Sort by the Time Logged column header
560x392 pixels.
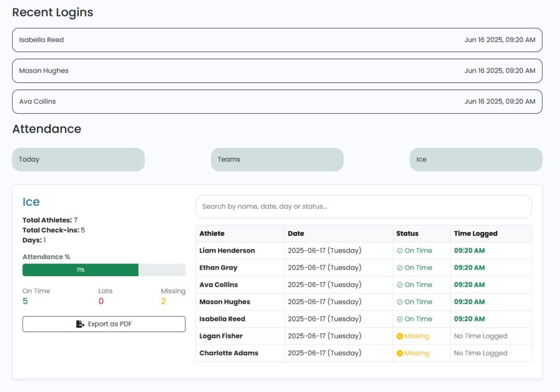475,233
